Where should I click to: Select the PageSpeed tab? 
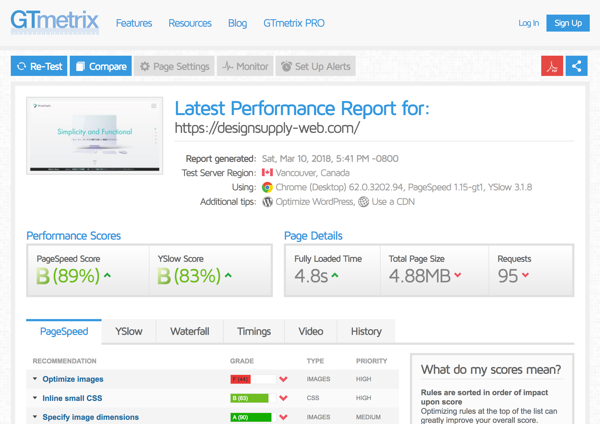(x=64, y=331)
